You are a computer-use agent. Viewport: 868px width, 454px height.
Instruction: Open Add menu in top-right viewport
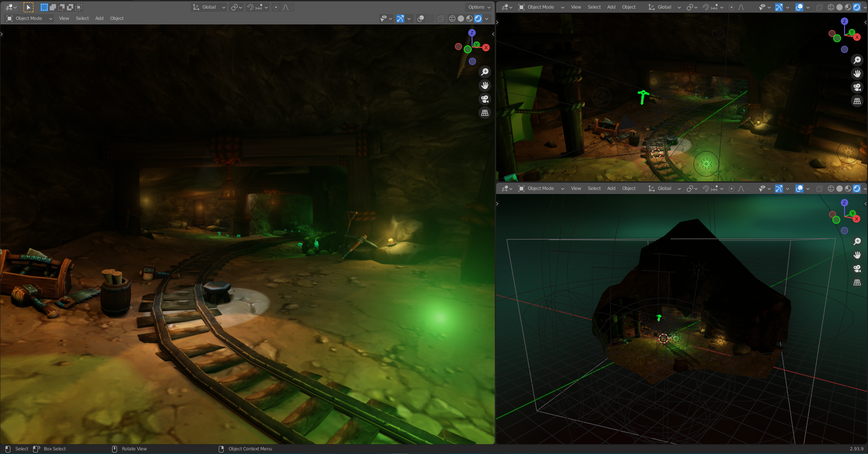click(x=611, y=7)
